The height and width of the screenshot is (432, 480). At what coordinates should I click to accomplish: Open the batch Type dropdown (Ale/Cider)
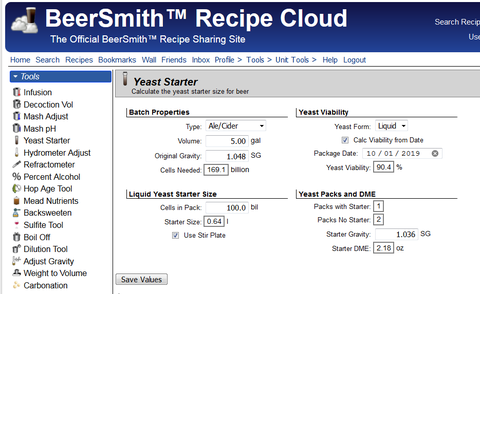236,126
